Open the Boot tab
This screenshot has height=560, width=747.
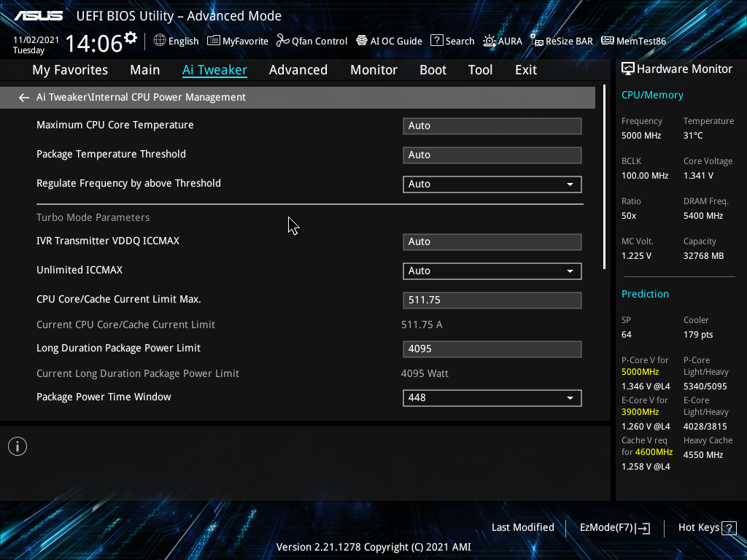click(433, 70)
